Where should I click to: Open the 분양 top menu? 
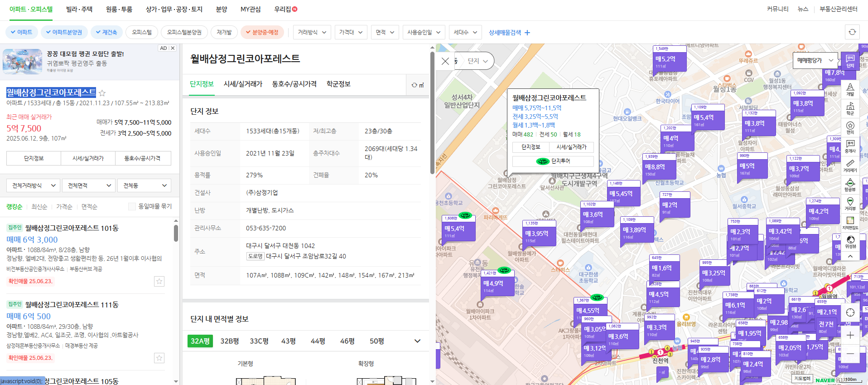coord(222,9)
